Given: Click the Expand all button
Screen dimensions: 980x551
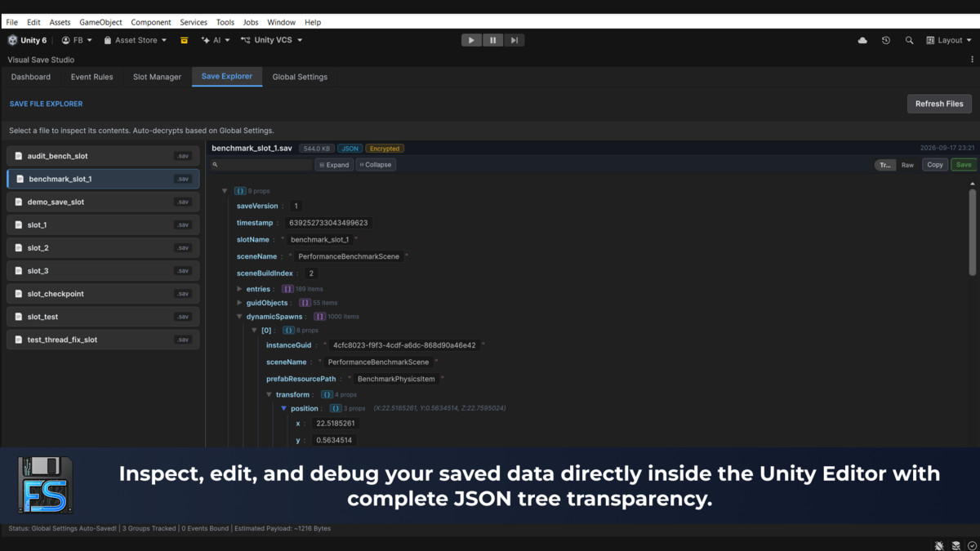Looking at the screenshot, I should click(334, 165).
